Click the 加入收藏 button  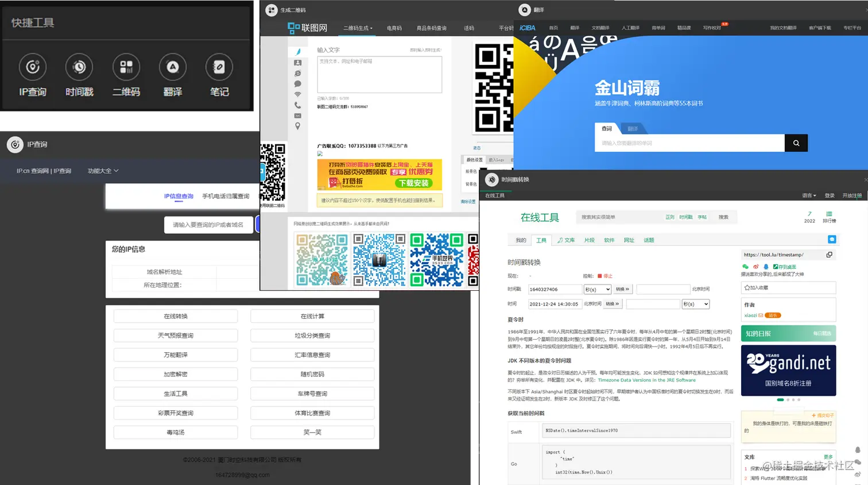pyautogui.click(x=789, y=287)
